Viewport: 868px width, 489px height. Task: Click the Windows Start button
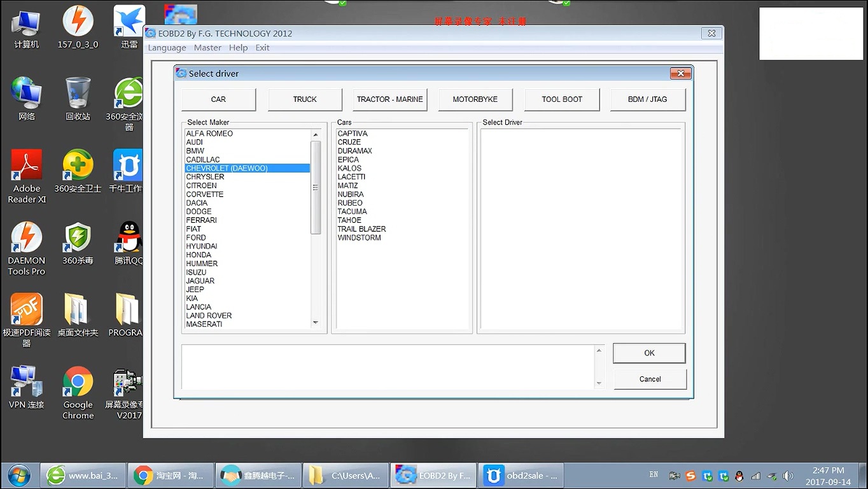coord(18,476)
